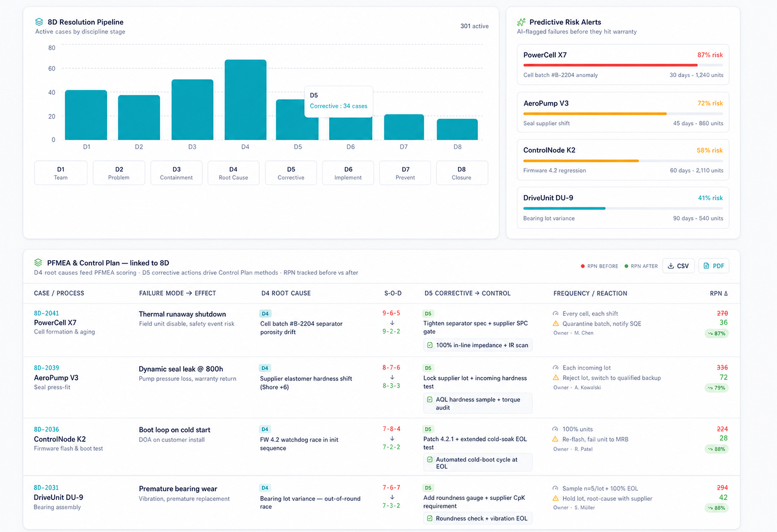Select the D7 Prevent stage tab

pyautogui.click(x=405, y=173)
